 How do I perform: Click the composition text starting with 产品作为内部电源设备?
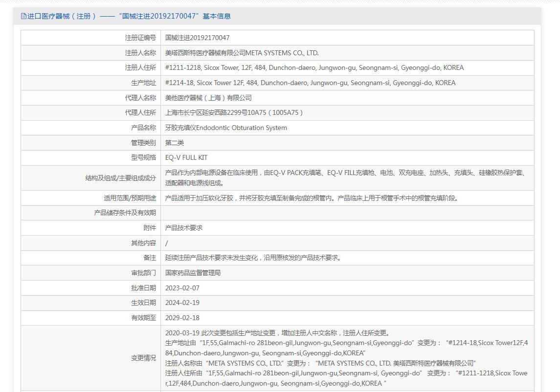pos(346,178)
